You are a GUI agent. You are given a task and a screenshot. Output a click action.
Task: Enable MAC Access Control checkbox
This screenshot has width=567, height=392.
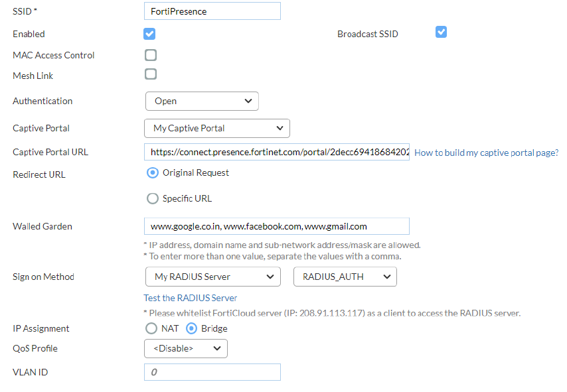[151, 55]
